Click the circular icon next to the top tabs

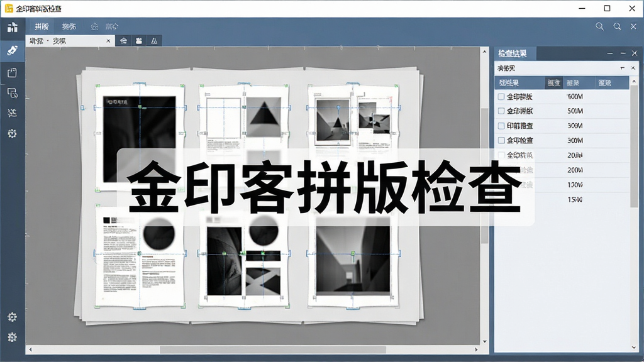pos(94,26)
